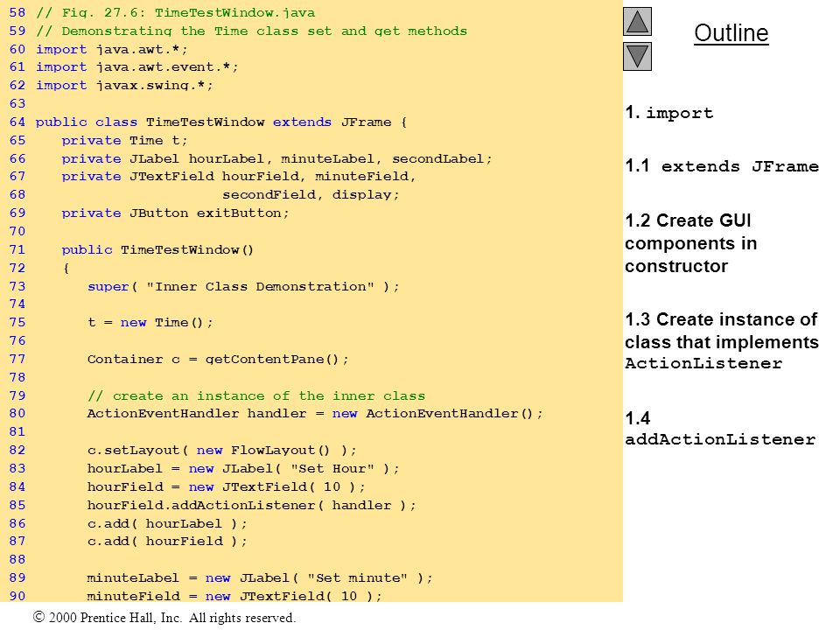Select outline item "1.3 Create instance of class"
The image size is (840, 630).
click(x=722, y=341)
